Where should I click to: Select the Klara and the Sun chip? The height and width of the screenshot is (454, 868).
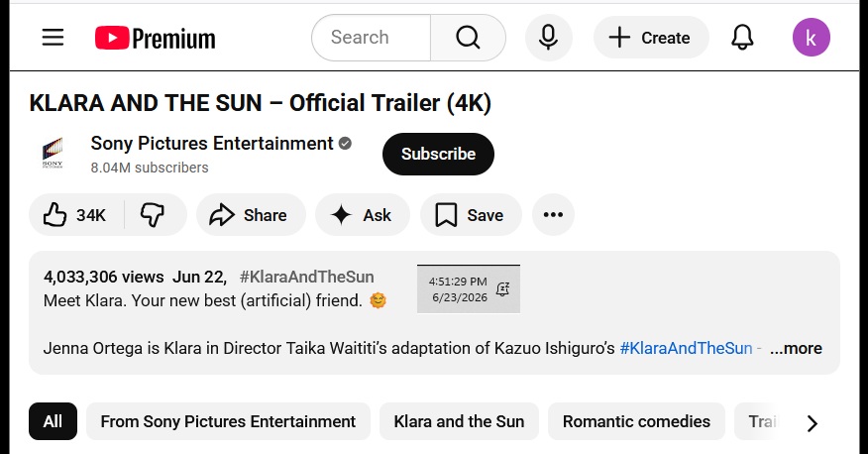pos(459,421)
